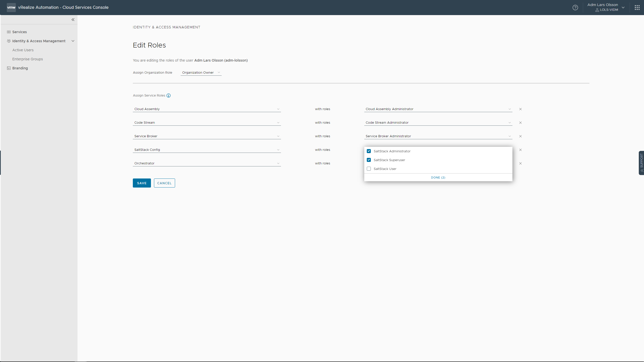Click the LOLS-VIDM organization label

coord(609,10)
